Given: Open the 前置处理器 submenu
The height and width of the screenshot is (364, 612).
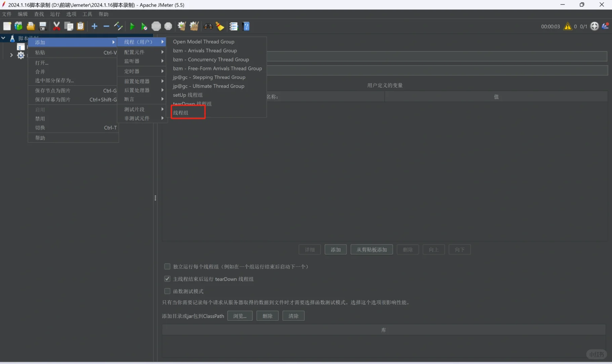Looking at the screenshot, I should pos(142,81).
